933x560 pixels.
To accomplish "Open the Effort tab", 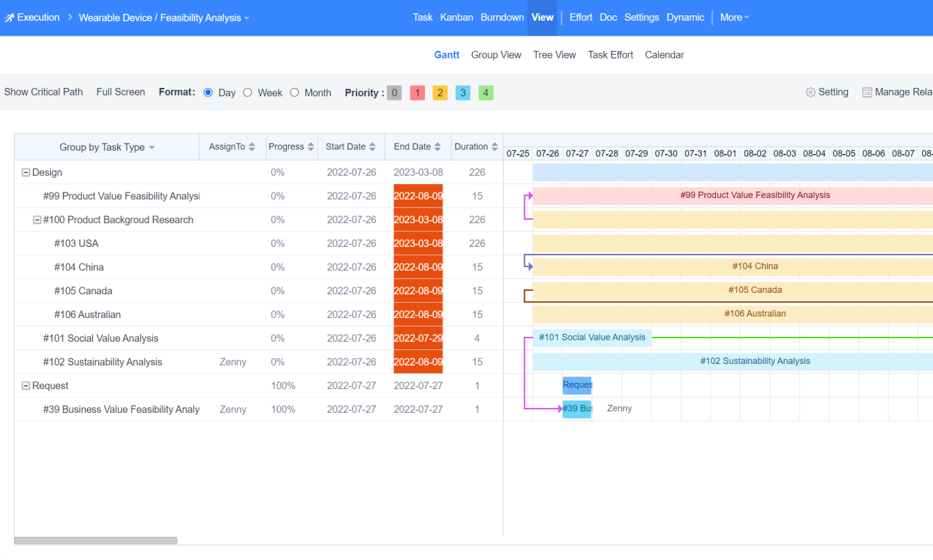I will [x=581, y=17].
